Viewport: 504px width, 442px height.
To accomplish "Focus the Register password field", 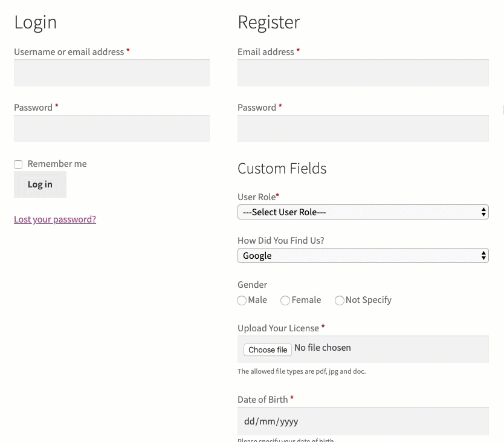I will coord(363,128).
